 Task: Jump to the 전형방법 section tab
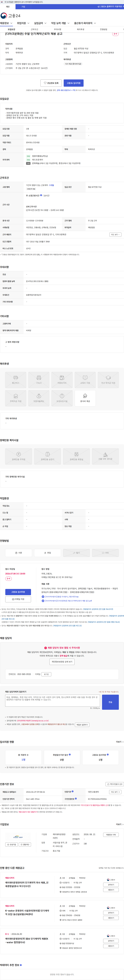(103, 29)
